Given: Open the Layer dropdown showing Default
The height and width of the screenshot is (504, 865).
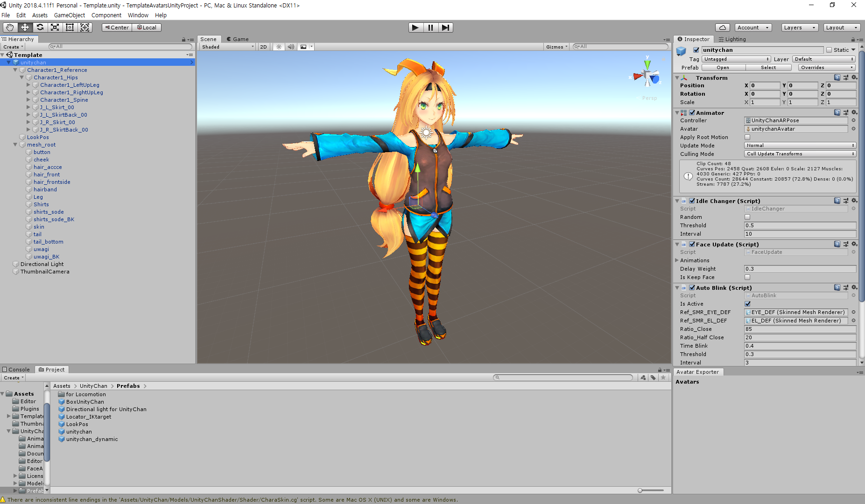Looking at the screenshot, I should [824, 59].
